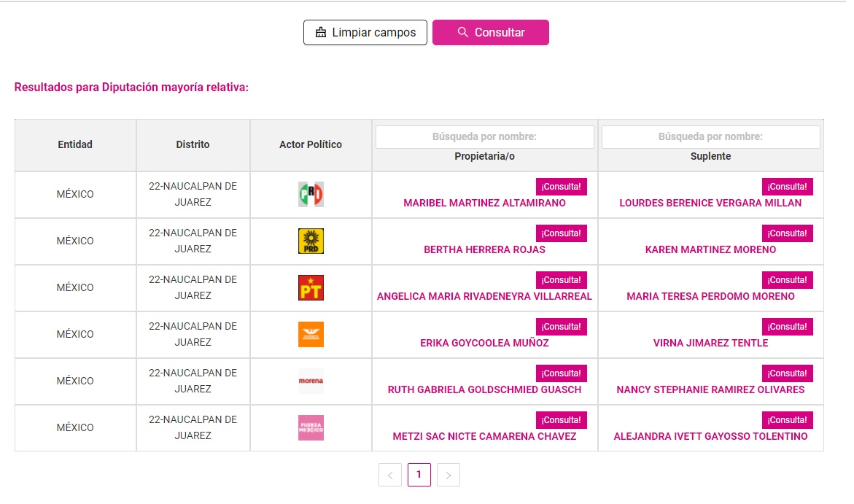
Task: Focus the Suplente name search field
Action: point(710,136)
